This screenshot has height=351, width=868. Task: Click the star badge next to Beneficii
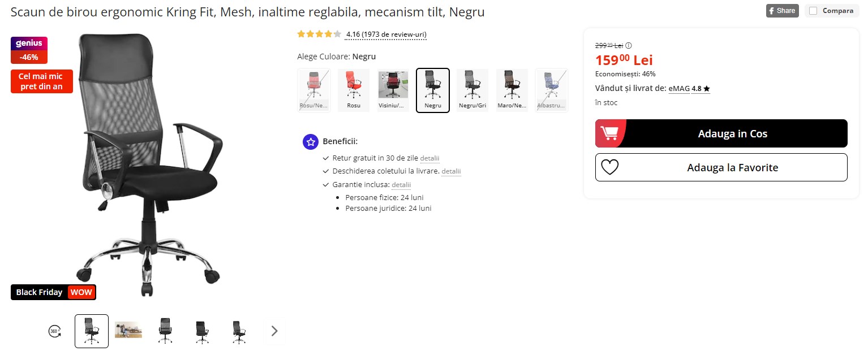click(x=310, y=142)
